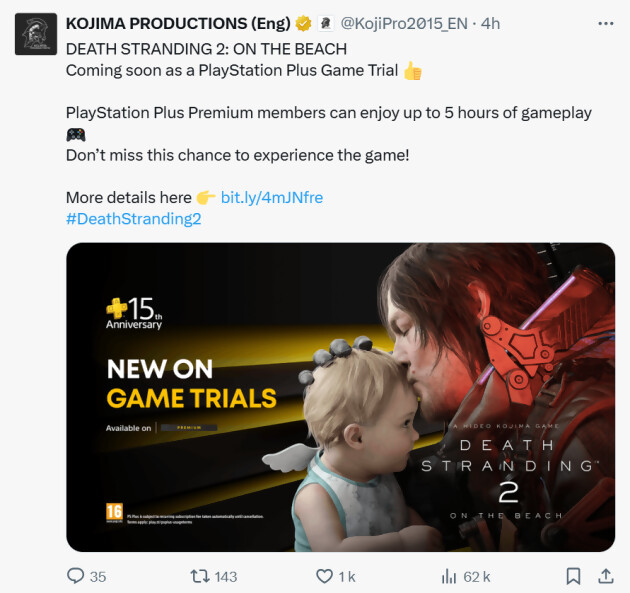This screenshot has width=630, height=593.
Task: Open the #DeathStranding2 hashtag
Action: coord(133,219)
